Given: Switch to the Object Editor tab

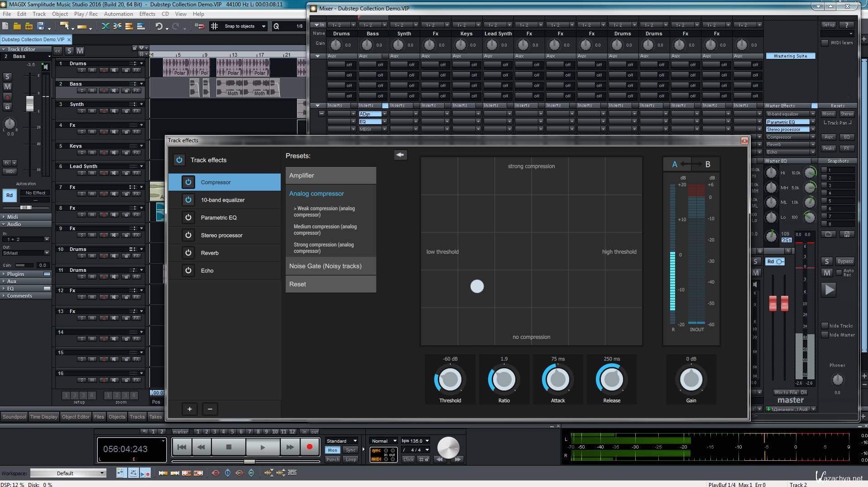Looking at the screenshot, I should tap(76, 417).
